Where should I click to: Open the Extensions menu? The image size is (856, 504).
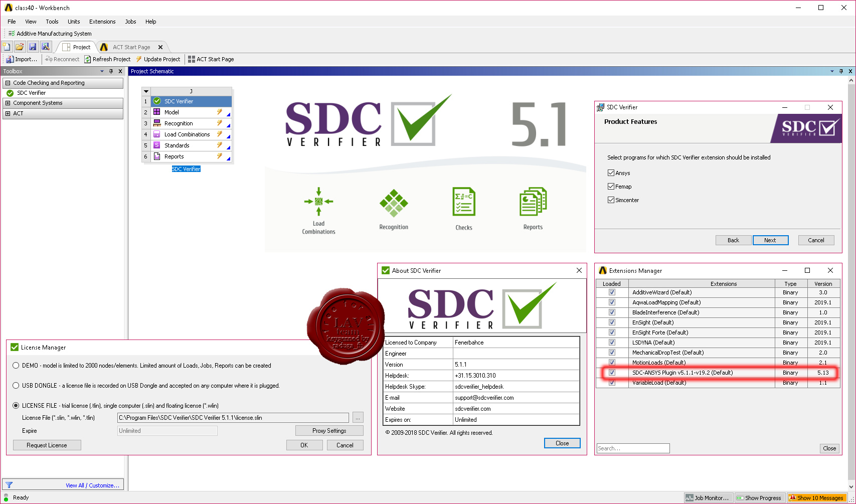(x=102, y=22)
